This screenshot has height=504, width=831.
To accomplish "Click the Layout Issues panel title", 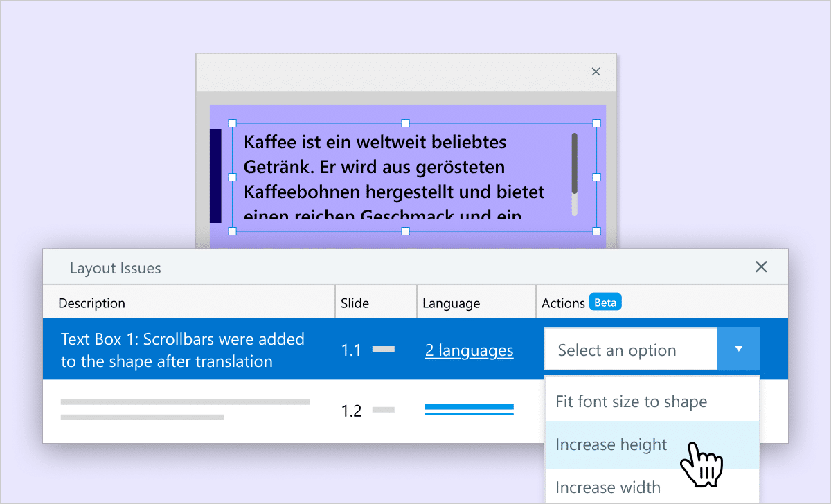I will click(x=116, y=269).
